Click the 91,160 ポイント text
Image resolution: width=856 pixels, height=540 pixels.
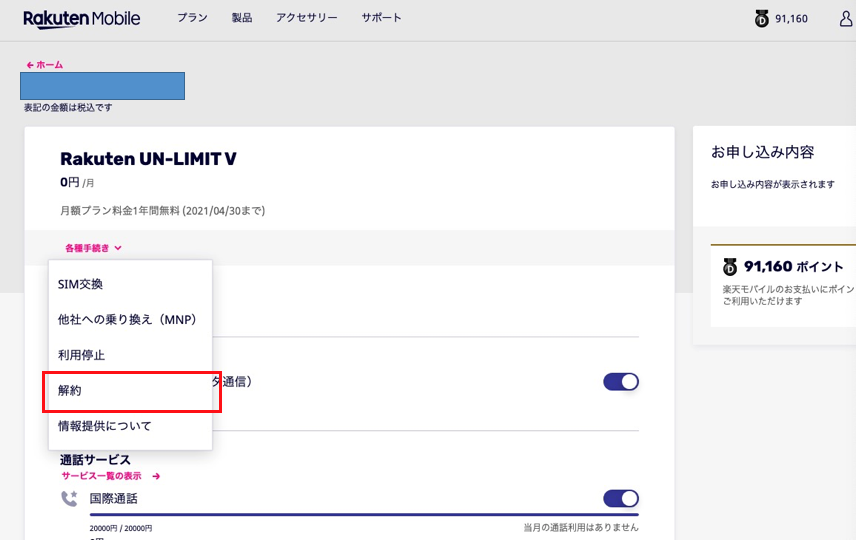pos(794,266)
